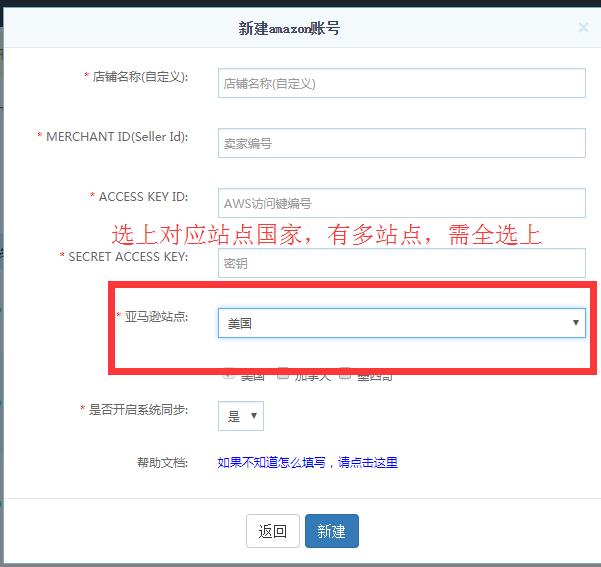This screenshot has height=567, width=601.
Task: Click the 返回 button
Action: pos(273,531)
